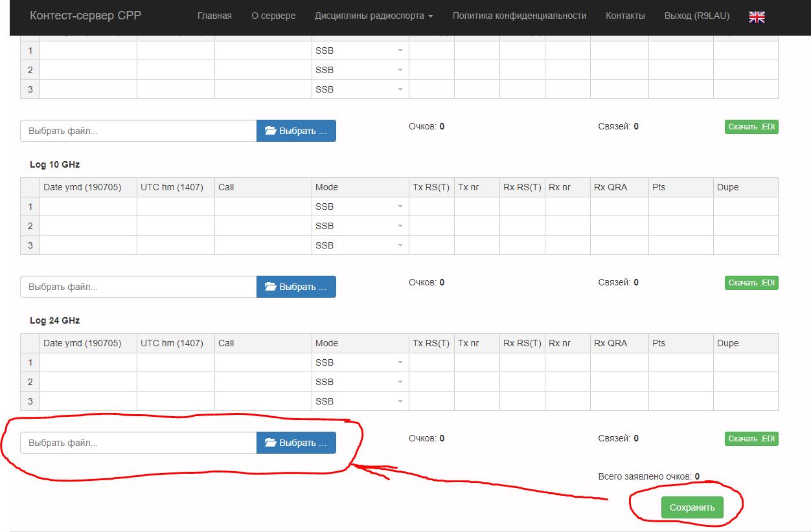The width and height of the screenshot is (811, 532).
Task: Click Связей: 0 under Log 10 GHz
Action: 619,282
